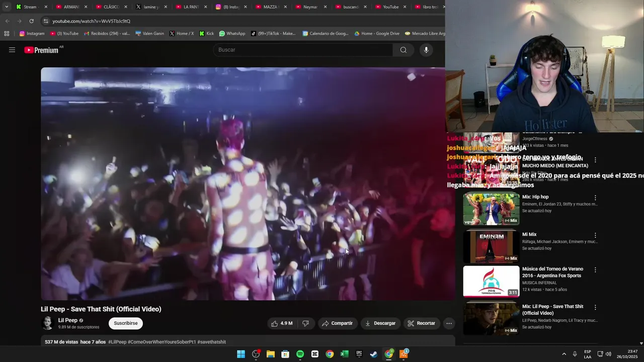The height and width of the screenshot is (362, 644).
Task: Open CapCut from taskbar
Action: [x=315, y=354]
